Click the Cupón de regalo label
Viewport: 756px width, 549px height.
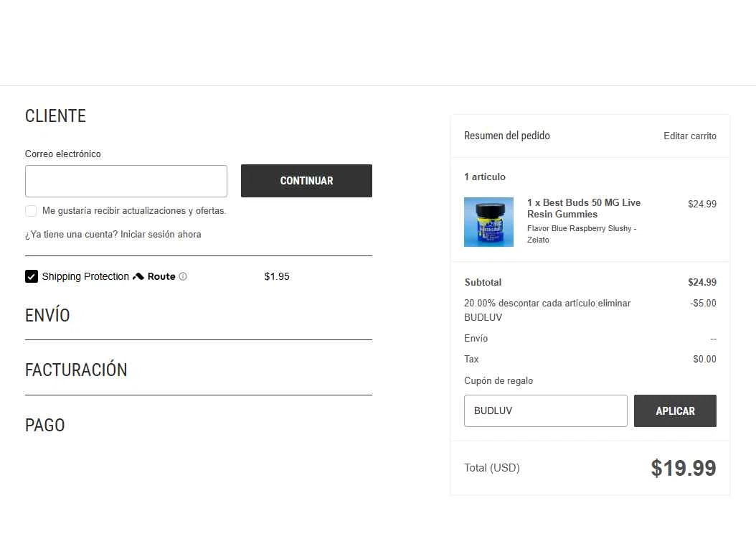499,380
